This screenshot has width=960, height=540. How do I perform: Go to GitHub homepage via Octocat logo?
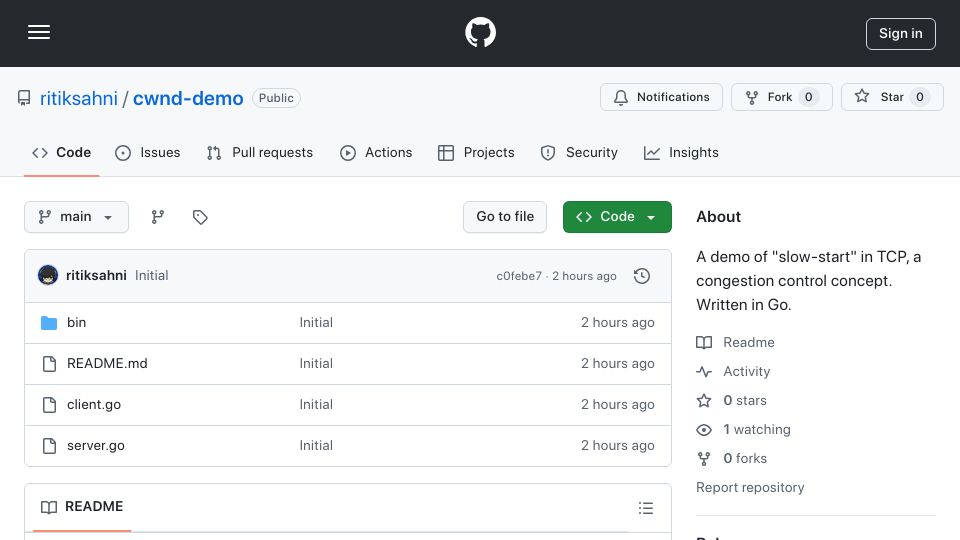480,32
